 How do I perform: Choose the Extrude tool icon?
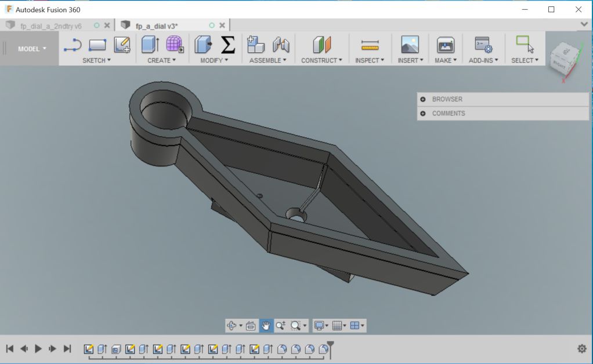point(150,45)
